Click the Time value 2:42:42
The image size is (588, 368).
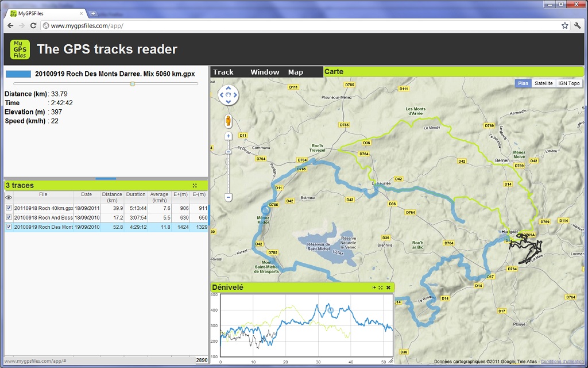[62, 103]
